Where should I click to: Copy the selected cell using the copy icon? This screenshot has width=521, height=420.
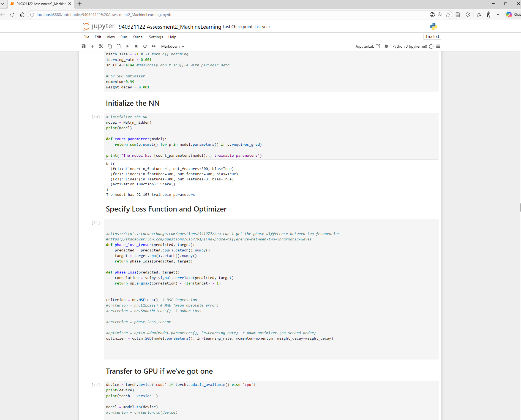pos(110,46)
